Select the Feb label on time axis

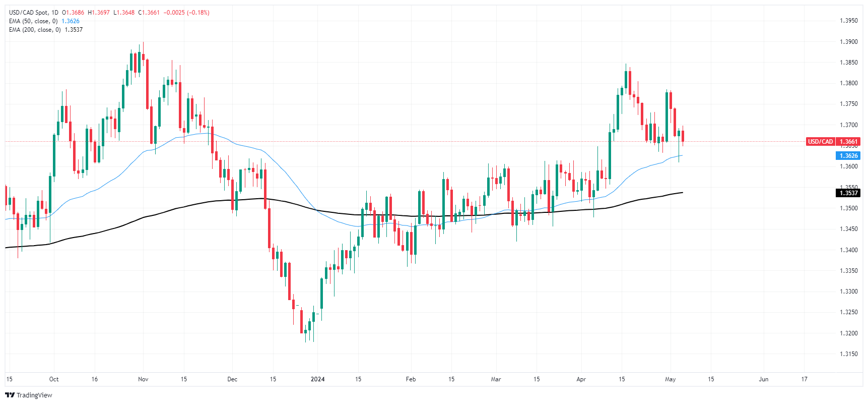pos(411,379)
